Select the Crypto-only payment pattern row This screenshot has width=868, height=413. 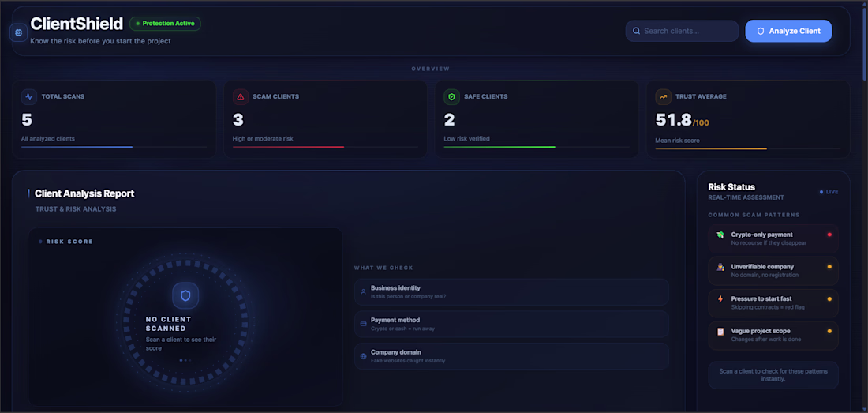(x=773, y=238)
